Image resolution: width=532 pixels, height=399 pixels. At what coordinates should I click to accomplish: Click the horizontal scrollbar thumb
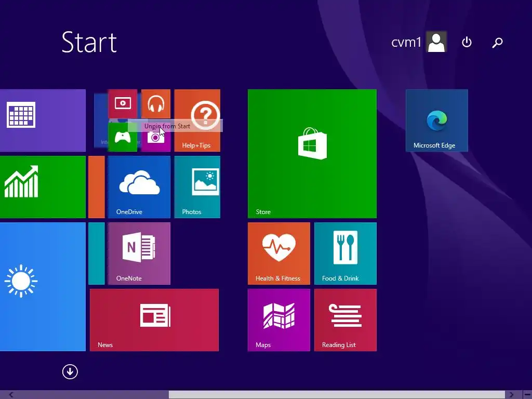tap(337, 395)
